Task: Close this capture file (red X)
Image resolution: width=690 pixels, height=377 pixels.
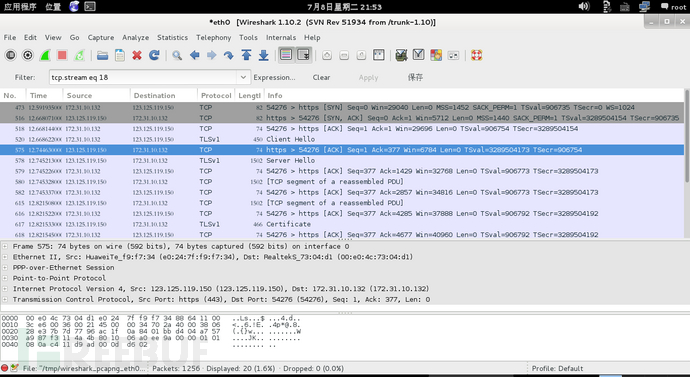Action: [x=137, y=55]
